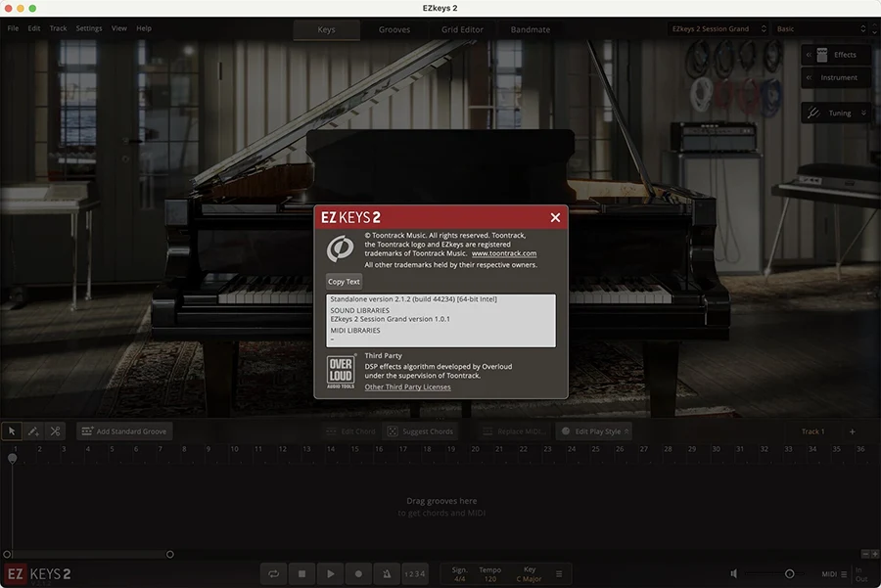Viewport: 881px width, 588px height.
Task: Click the Copy Text button
Action: pos(344,282)
